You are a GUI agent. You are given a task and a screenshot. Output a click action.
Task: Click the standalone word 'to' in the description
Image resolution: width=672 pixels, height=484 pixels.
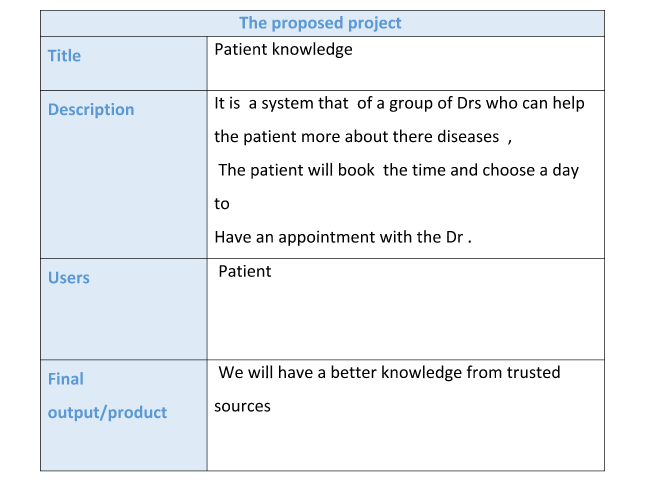coord(222,204)
